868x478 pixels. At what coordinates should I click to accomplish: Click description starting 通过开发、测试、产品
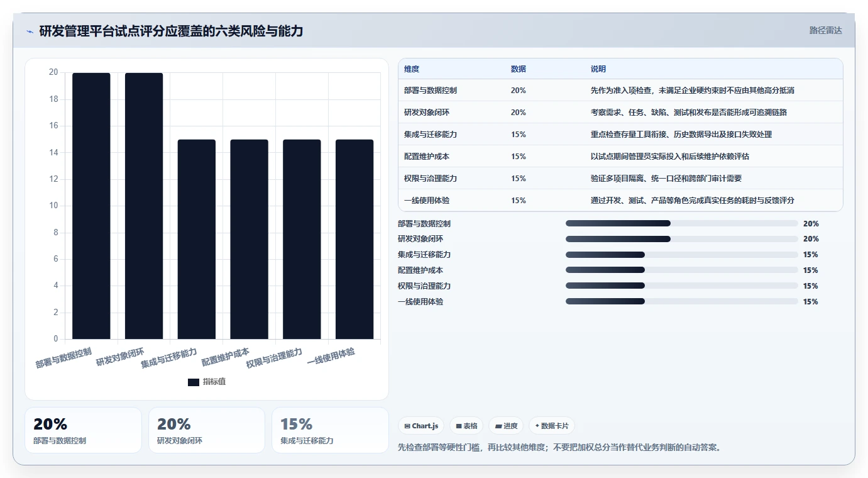[693, 201]
